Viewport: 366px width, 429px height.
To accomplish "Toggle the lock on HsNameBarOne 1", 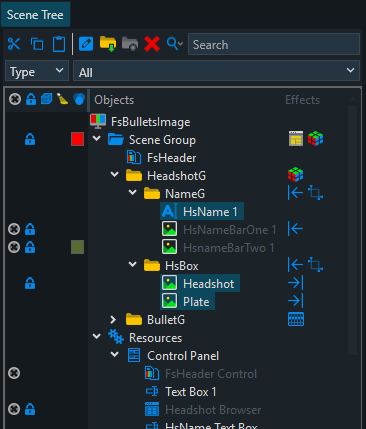I will [x=30, y=229].
